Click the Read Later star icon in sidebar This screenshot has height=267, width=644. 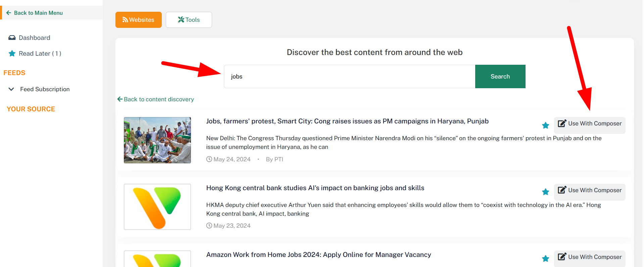pyautogui.click(x=12, y=53)
